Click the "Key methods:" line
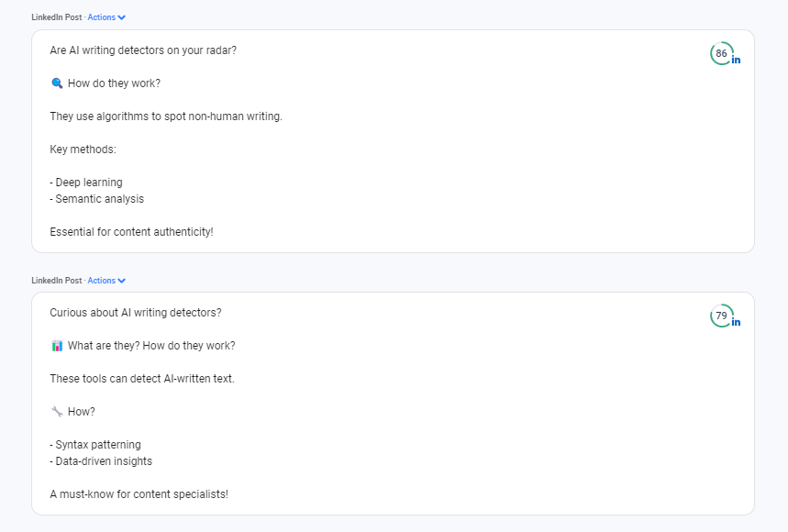The image size is (788, 532). [83, 150]
